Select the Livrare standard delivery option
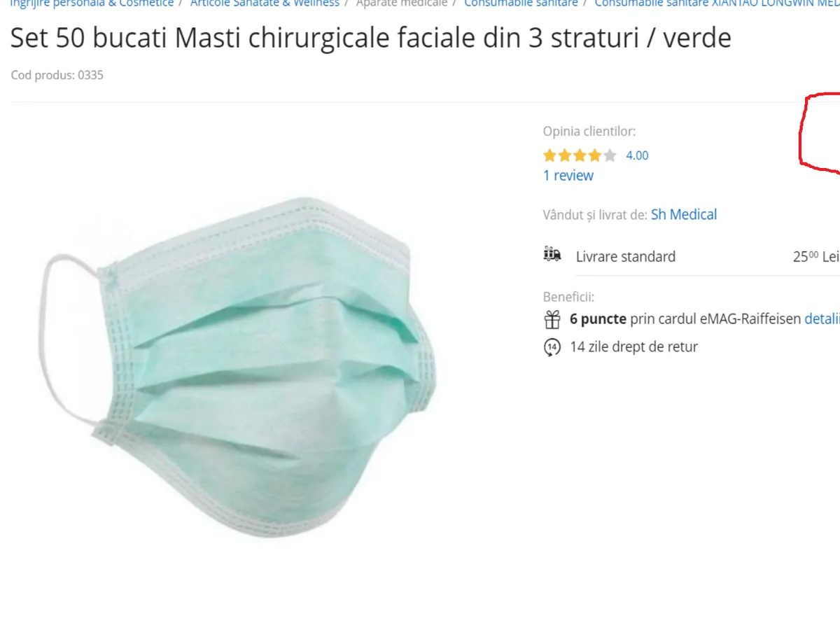Screen dimensions: 840x630 (692, 256)
